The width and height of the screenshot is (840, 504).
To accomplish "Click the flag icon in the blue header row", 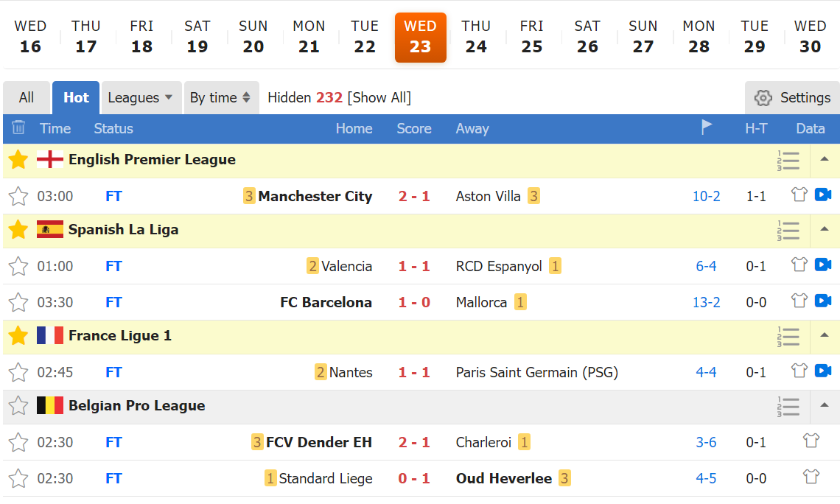I will 707,128.
